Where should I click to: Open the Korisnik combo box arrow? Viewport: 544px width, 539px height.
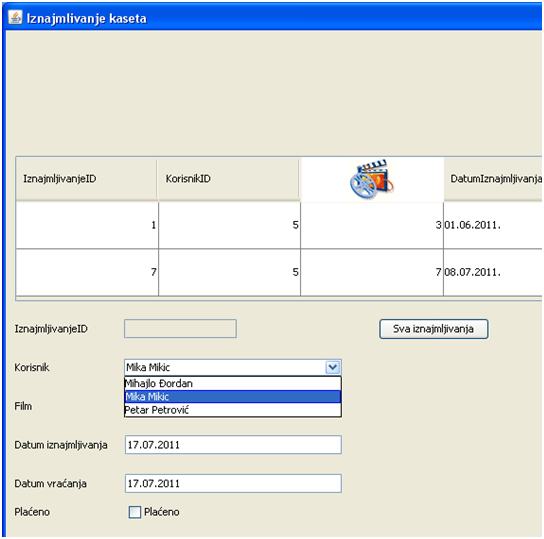[332, 367]
